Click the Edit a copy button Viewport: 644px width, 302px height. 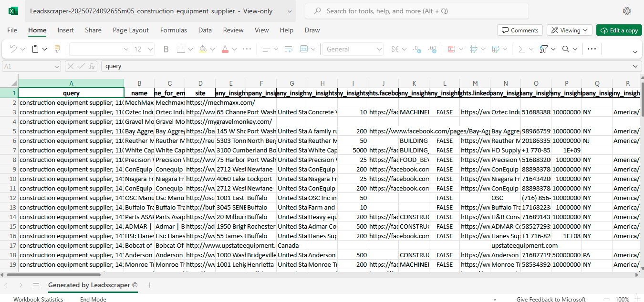(619, 30)
